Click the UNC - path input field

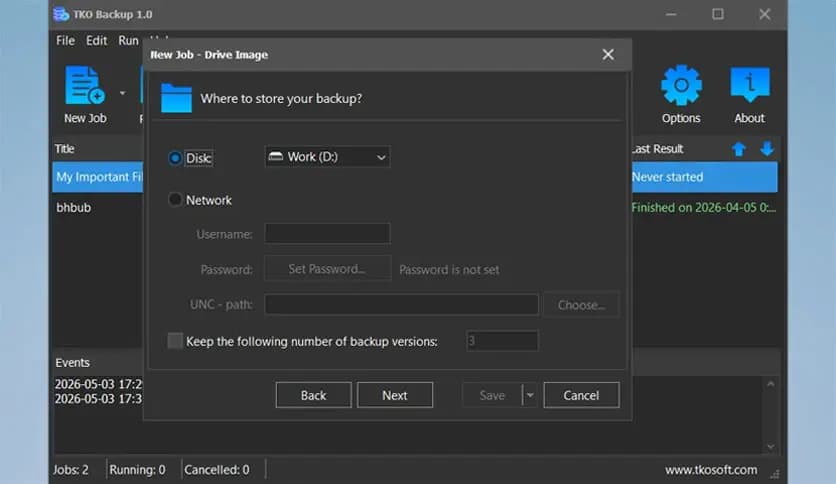pyautogui.click(x=401, y=304)
